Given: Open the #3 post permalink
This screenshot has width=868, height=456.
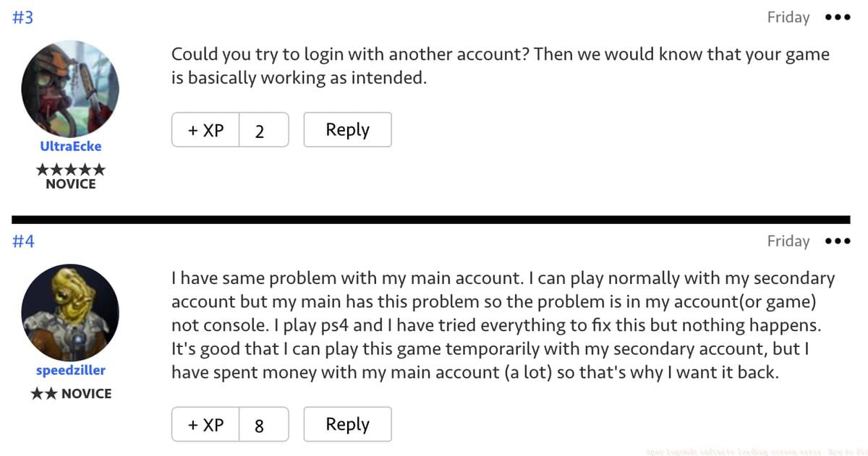Looking at the screenshot, I should pyautogui.click(x=23, y=18).
